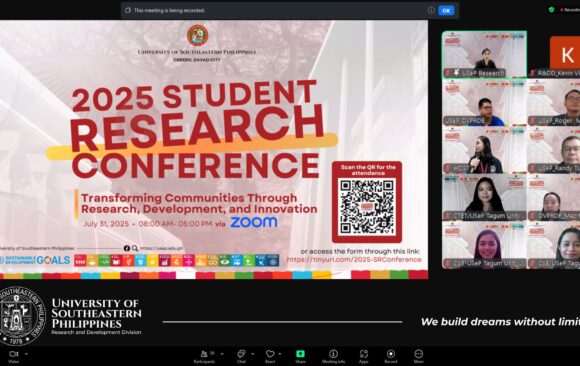The height and width of the screenshot is (366, 580).
Task: Click muted mic icon on USeP Research tile
Action: click(x=448, y=73)
